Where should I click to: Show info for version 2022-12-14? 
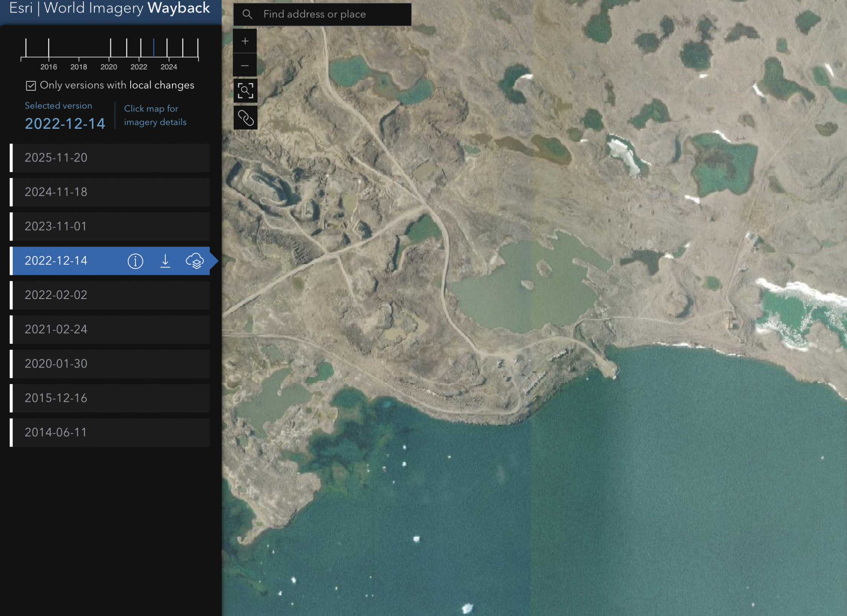135,261
